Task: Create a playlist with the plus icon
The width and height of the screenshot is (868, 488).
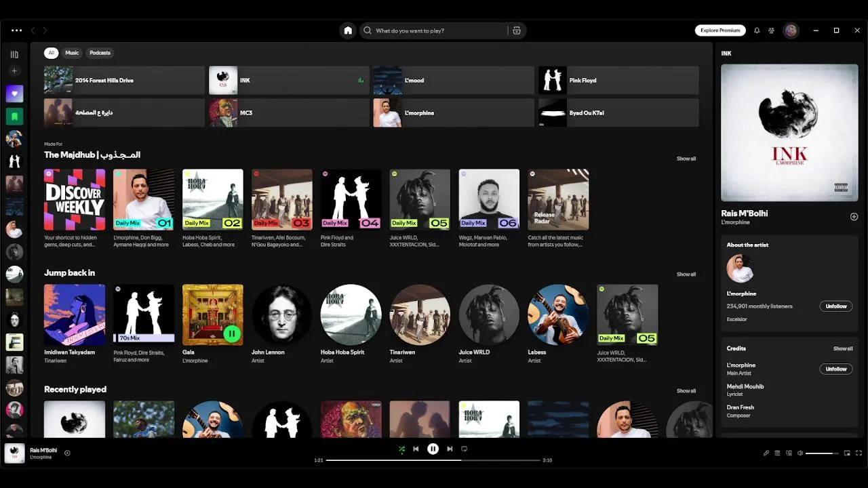Action: pyautogui.click(x=14, y=70)
